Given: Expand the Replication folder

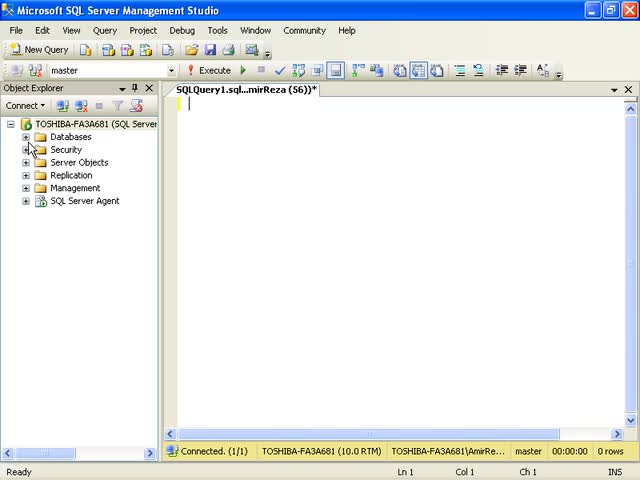Looking at the screenshot, I should coord(26,176).
